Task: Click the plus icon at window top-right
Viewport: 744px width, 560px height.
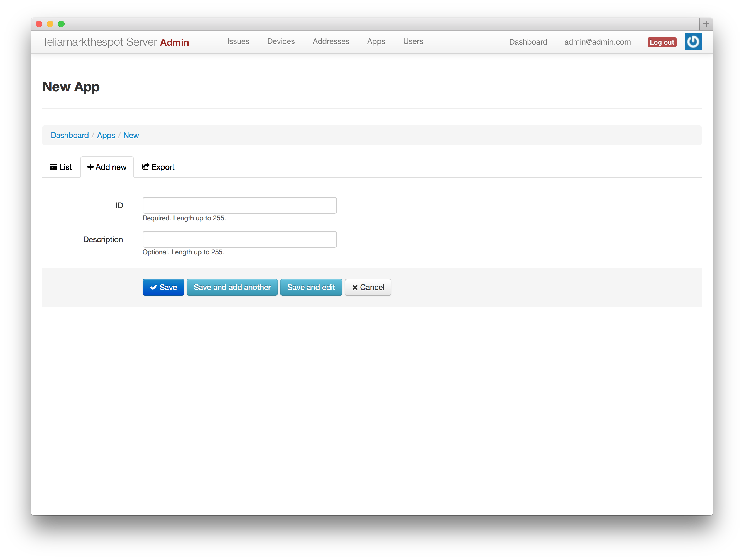Action: (x=706, y=24)
